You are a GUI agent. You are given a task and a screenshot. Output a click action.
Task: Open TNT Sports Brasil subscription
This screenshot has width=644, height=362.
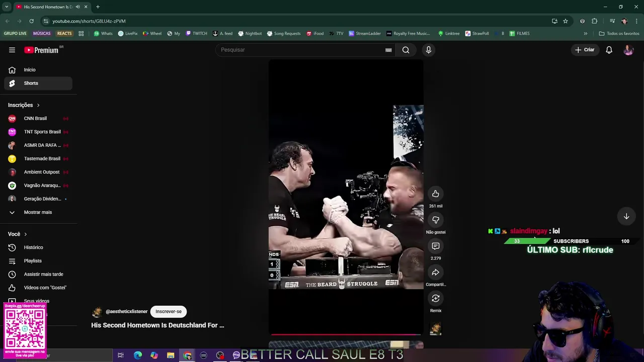coord(38,132)
